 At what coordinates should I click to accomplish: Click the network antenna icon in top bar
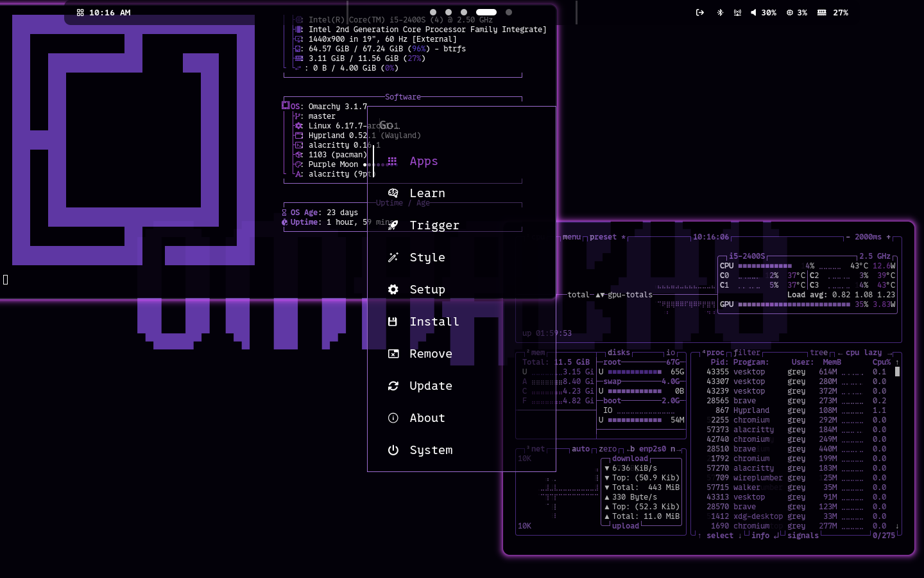tap(738, 13)
